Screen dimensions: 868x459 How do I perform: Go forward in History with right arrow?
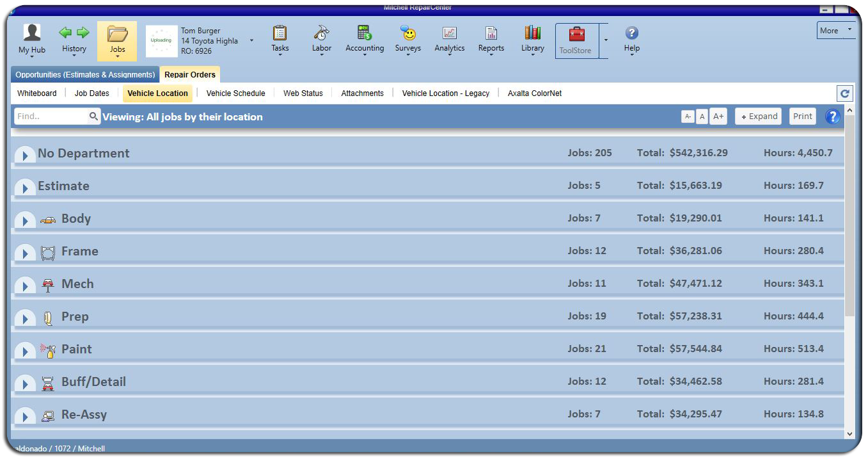coord(83,32)
